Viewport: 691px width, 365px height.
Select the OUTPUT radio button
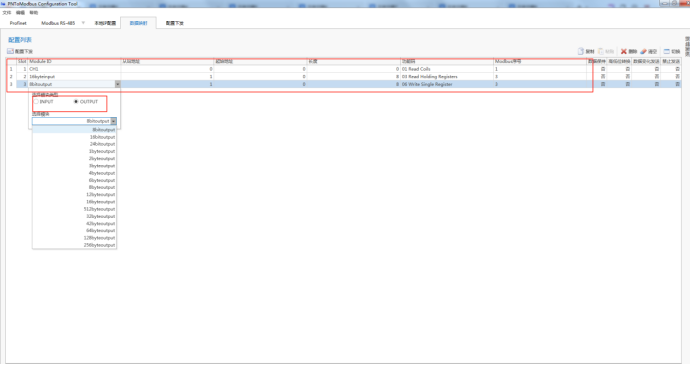(76, 101)
